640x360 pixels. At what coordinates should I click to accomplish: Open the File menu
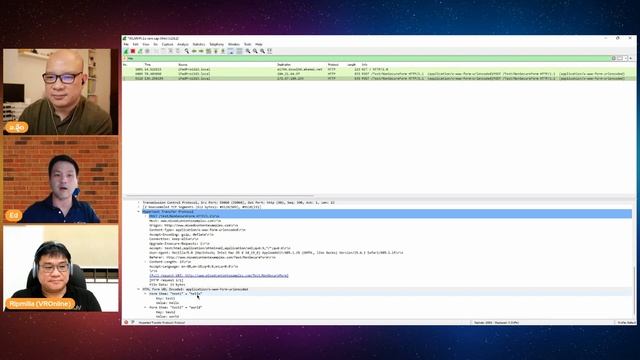click(x=126, y=44)
